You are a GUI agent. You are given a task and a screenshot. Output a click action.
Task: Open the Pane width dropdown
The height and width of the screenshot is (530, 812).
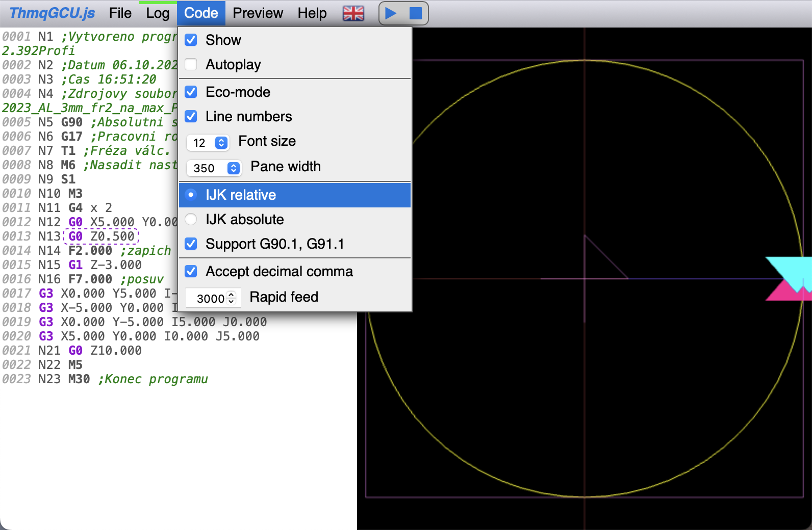tap(214, 168)
